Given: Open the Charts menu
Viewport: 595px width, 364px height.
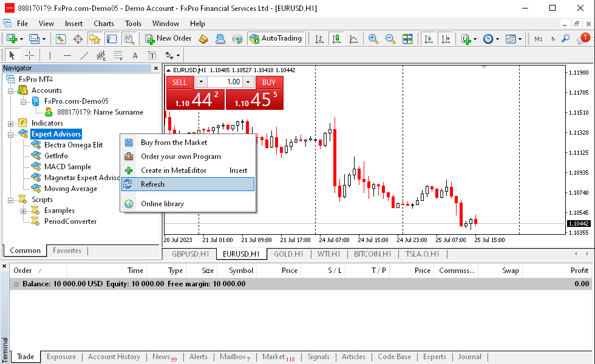Looking at the screenshot, I should coord(104,24).
